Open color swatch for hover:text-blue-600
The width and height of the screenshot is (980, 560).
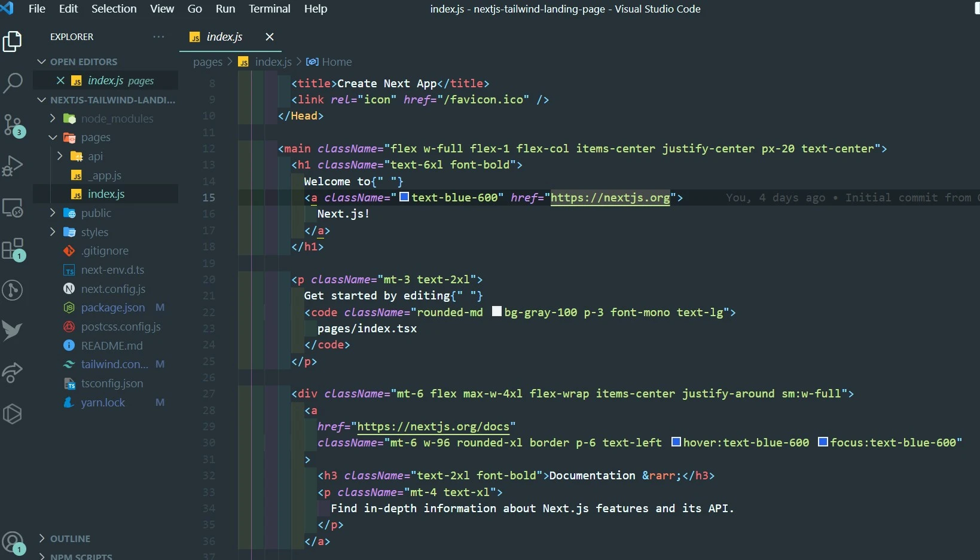[676, 442]
